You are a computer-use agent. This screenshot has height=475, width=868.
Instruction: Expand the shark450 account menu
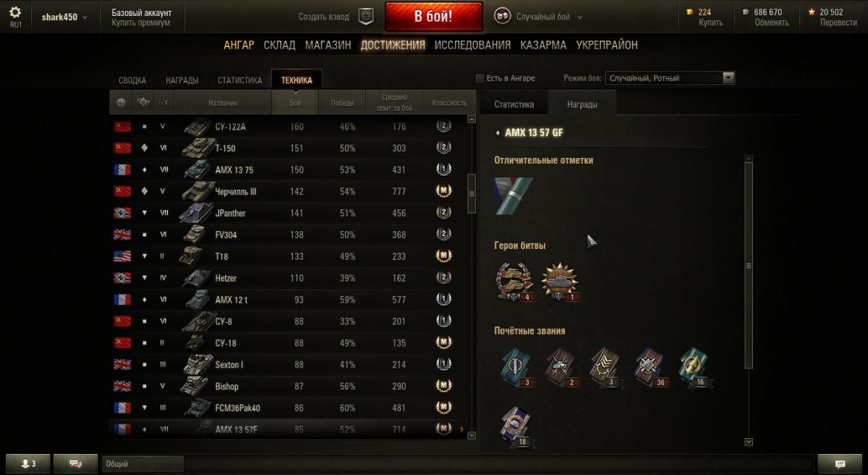[64, 17]
